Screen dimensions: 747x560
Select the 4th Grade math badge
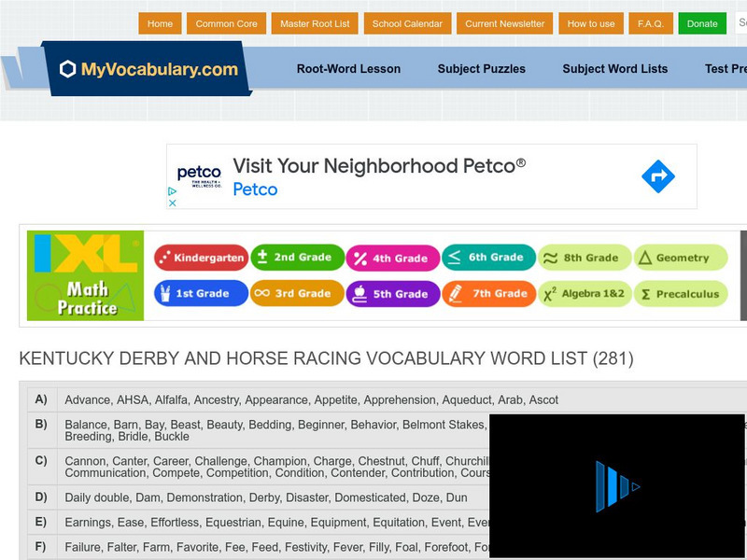393,259
